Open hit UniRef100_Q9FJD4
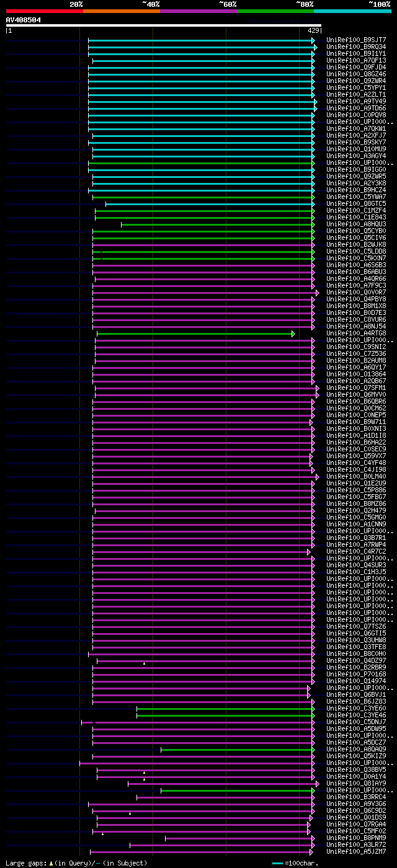This screenshot has width=397, height=868. pos(356,67)
